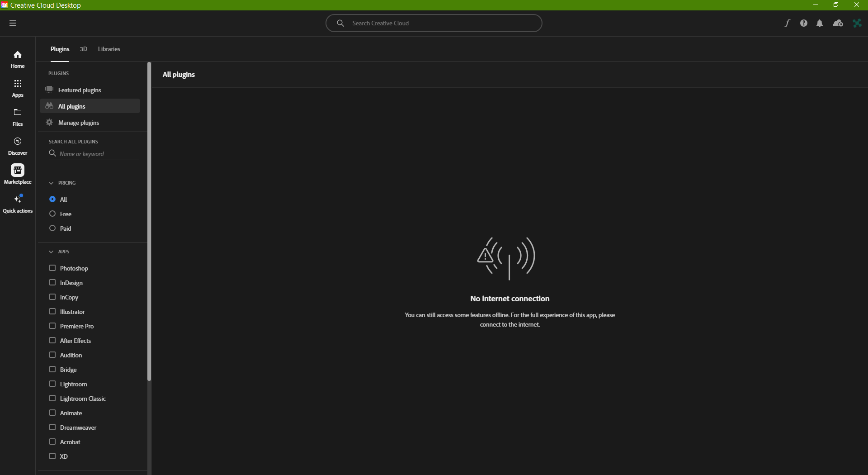Click the plugin search magnifier icon
The image size is (868, 475).
pos(52,153)
